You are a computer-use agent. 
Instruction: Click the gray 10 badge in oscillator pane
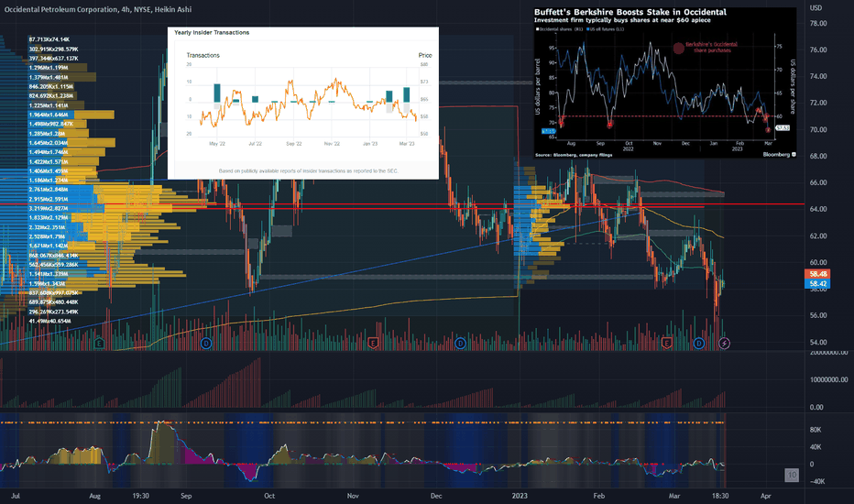792,475
